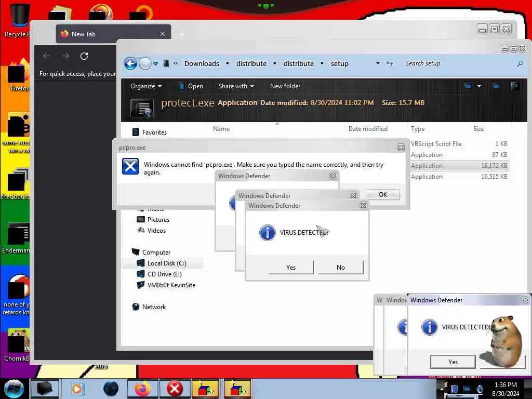This screenshot has width=532, height=399.
Task: Click New folder in Explorer toolbar
Action: (x=285, y=86)
